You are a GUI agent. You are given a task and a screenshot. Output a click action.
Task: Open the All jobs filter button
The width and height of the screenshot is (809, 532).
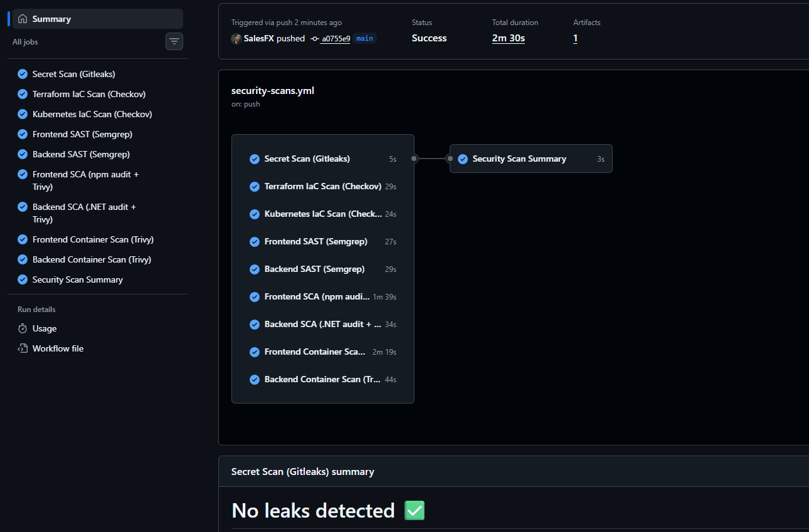point(174,41)
